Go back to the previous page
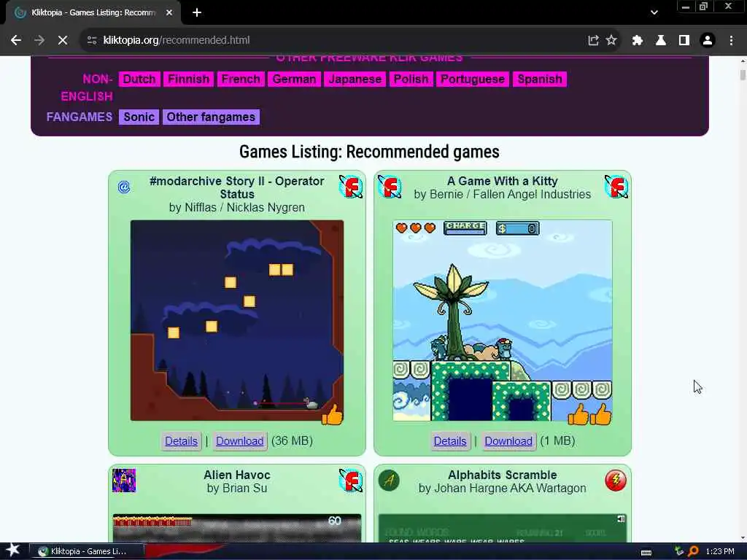747x560 pixels. tap(16, 41)
